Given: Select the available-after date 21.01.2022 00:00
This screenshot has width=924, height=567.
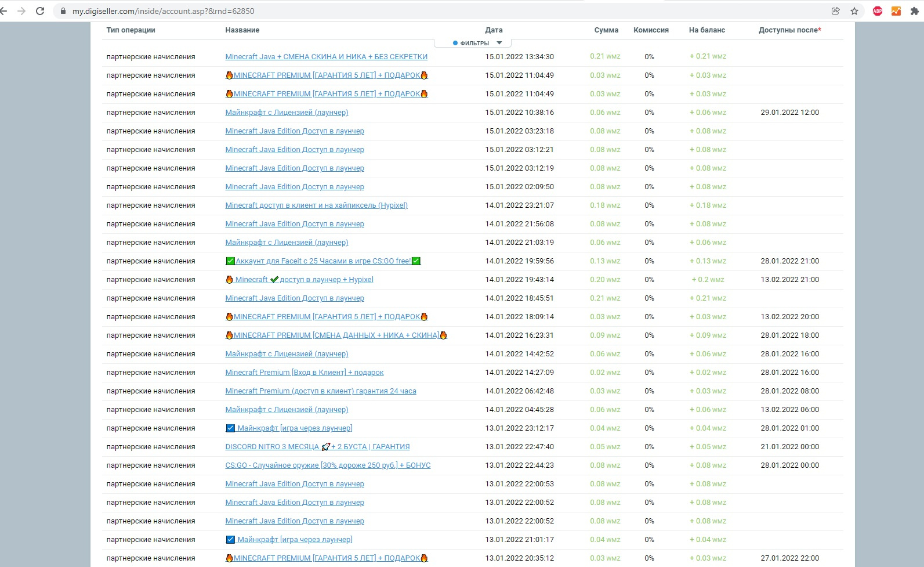Looking at the screenshot, I should click(x=790, y=447).
